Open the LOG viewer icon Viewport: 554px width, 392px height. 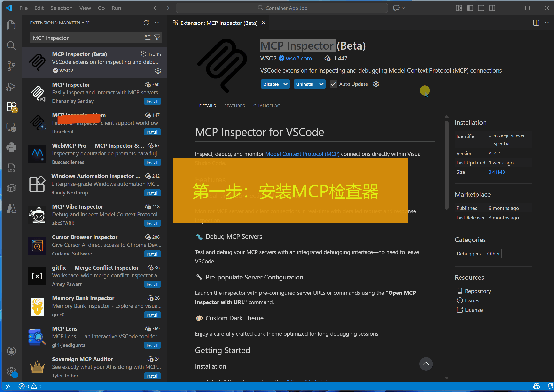[11, 168]
